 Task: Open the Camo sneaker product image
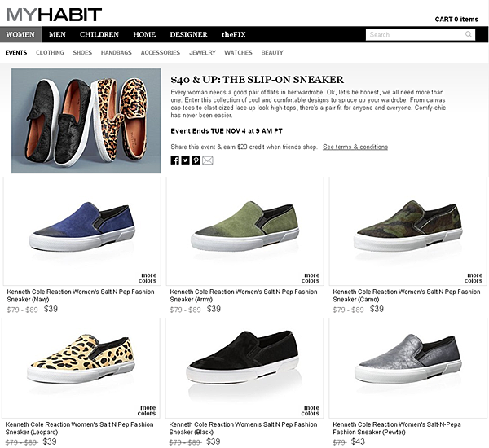click(x=407, y=231)
